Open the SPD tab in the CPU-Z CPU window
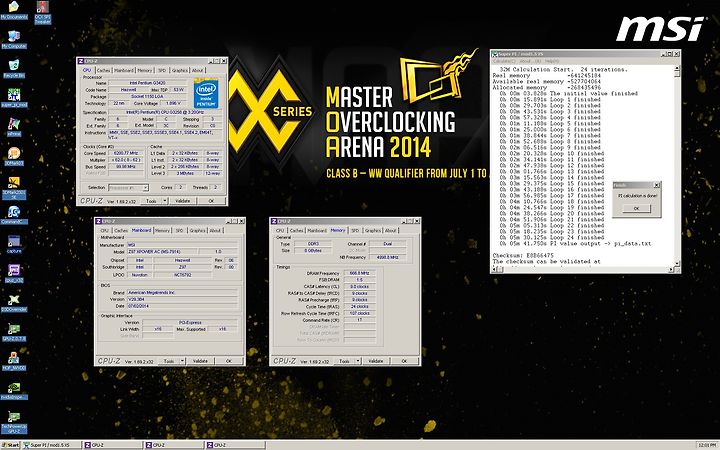Viewport: 720px width, 450px height. coord(162,70)
